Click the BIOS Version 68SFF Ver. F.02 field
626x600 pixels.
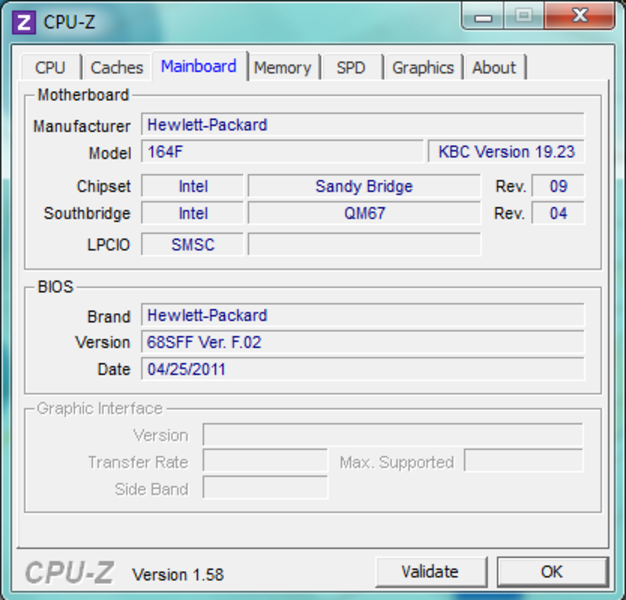pos(363,342)
